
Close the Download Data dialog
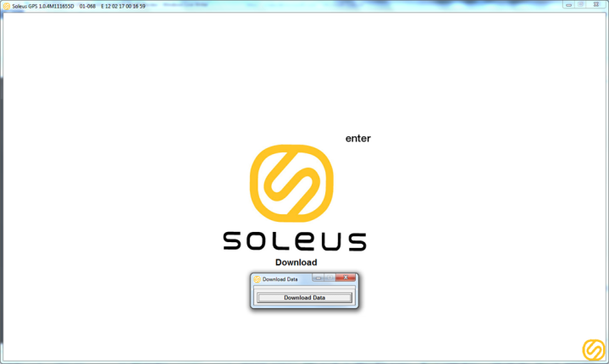(346, 278)
